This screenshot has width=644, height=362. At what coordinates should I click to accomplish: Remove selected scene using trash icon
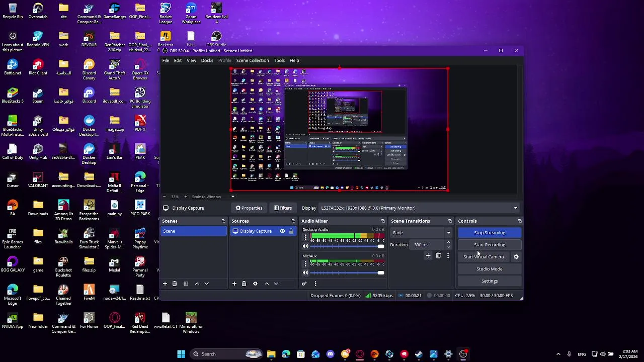[175, 284]
